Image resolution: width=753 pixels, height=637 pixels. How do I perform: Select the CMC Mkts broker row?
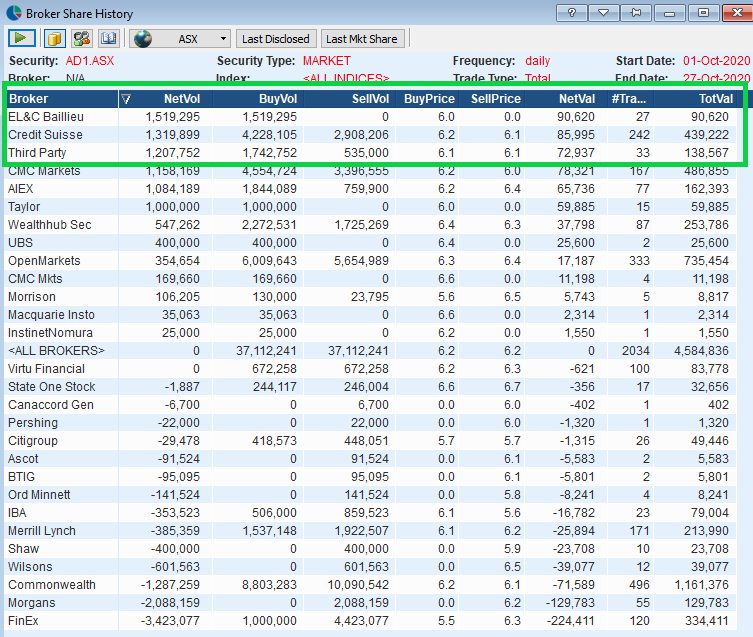click(x=371, y=279)
